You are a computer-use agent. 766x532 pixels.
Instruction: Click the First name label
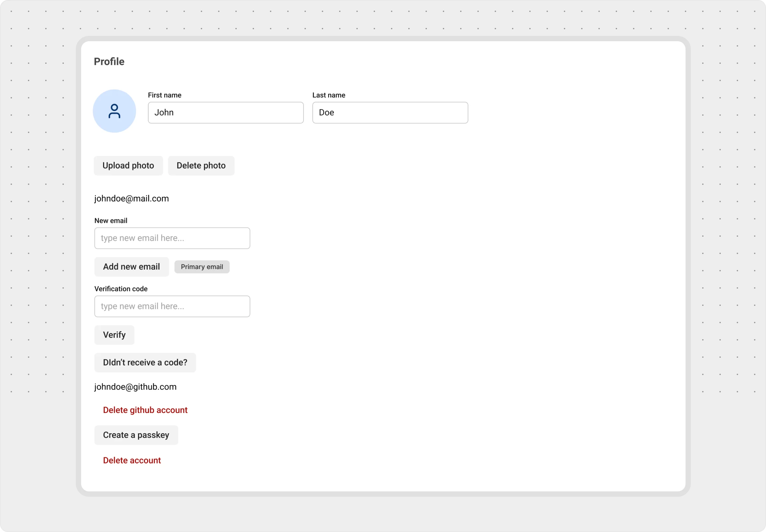(x=164, y=95)
